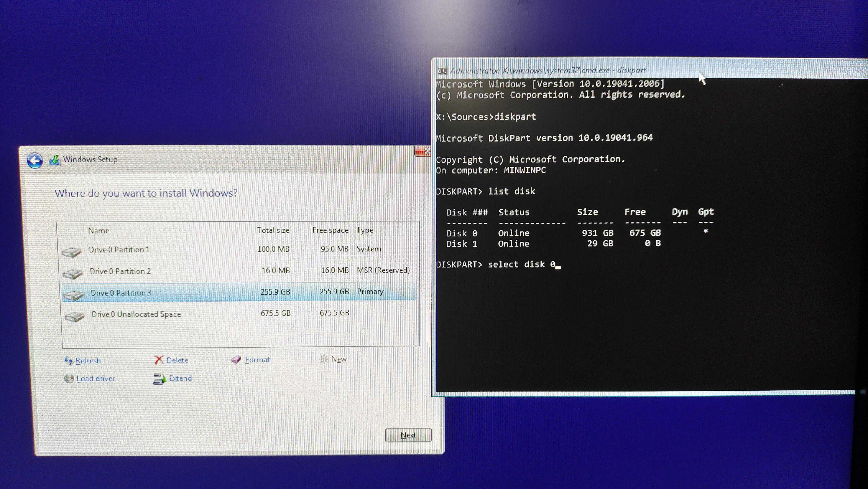This screenshot has width=868, height=489.
Task: Click the Free space column header
Action: tap(330, 230)
